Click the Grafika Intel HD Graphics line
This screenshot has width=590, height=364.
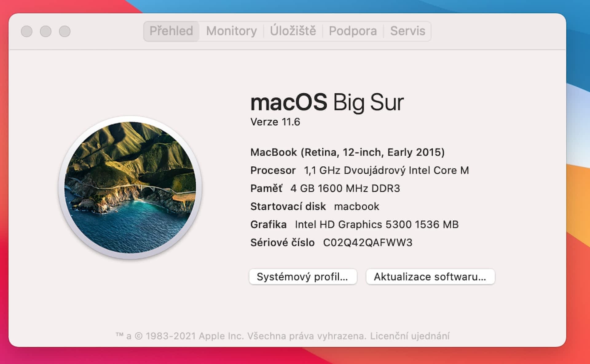[x=354, y=225]
